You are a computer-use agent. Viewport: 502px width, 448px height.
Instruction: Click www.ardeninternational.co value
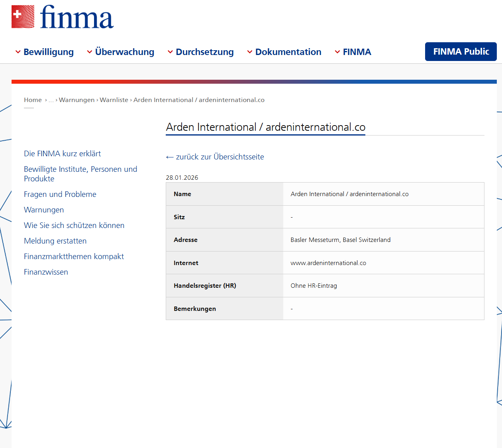[x=328, y=263]
